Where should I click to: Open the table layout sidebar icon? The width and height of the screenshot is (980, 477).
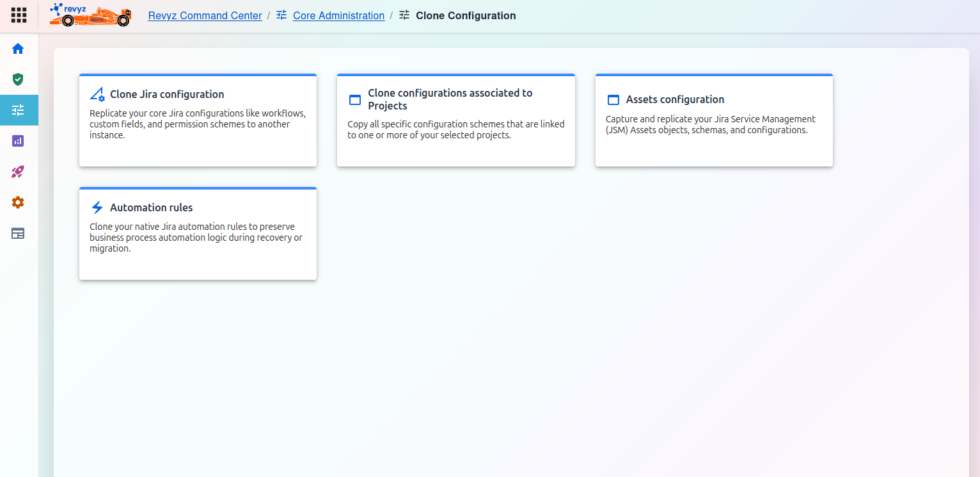18,233
